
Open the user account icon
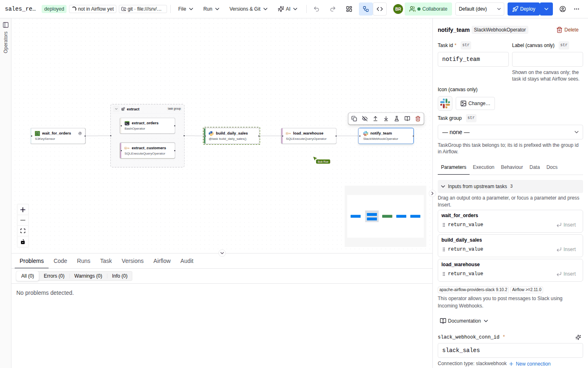[563, 9]
